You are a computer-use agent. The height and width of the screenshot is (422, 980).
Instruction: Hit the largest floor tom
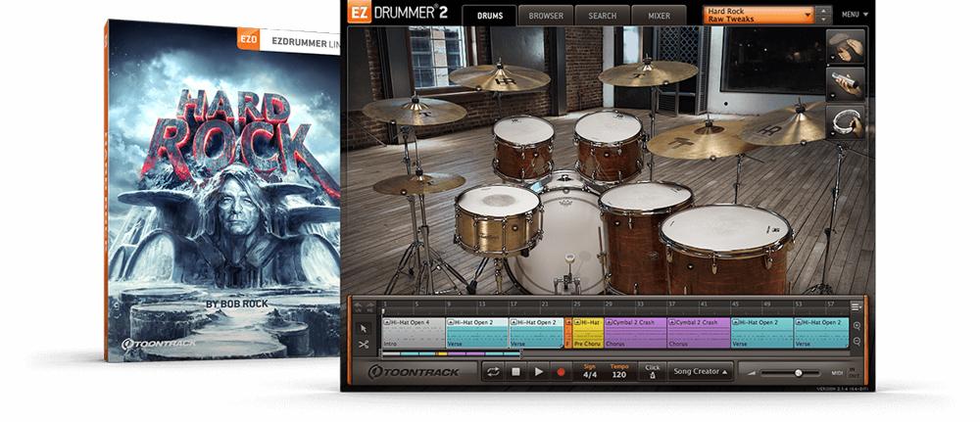726,249
